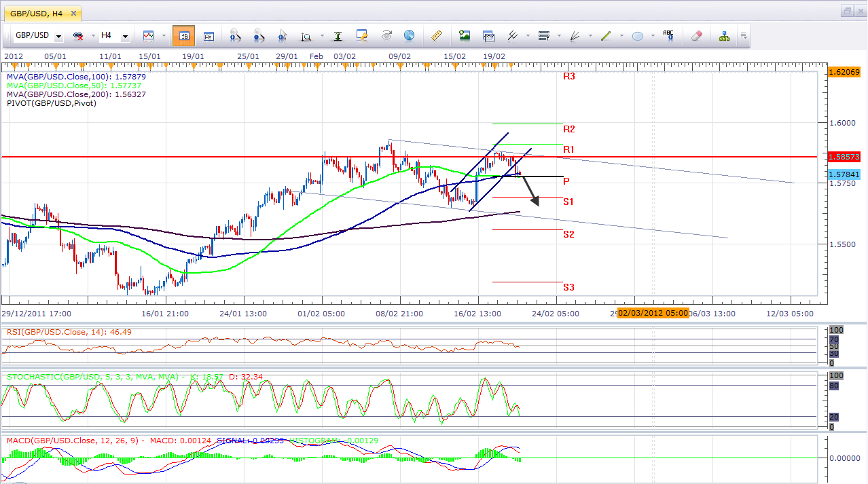
Task: Click the orange 1.62069 price tag
Action: 845,71
